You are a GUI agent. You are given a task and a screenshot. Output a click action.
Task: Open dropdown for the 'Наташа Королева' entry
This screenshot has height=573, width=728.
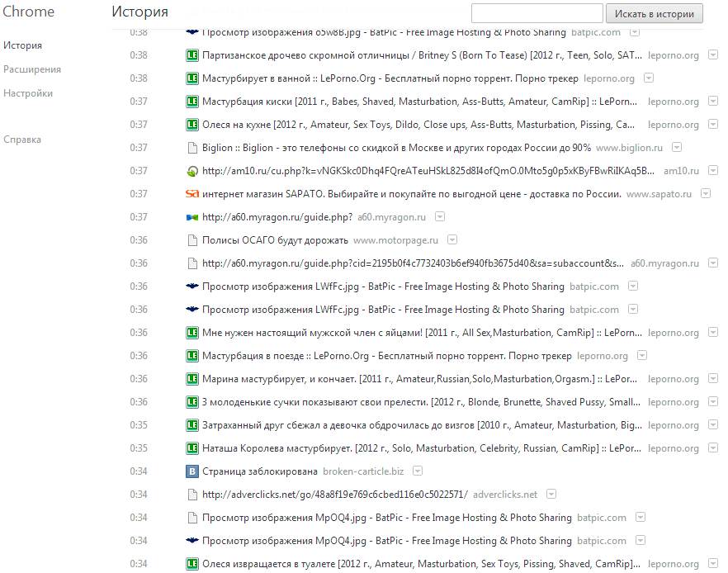(x=712, y=448)
